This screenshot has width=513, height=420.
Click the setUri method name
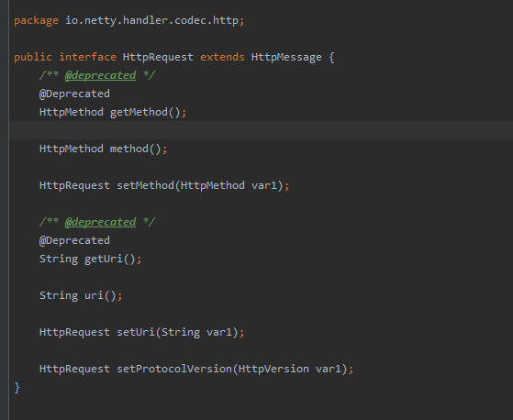(136, 332)
